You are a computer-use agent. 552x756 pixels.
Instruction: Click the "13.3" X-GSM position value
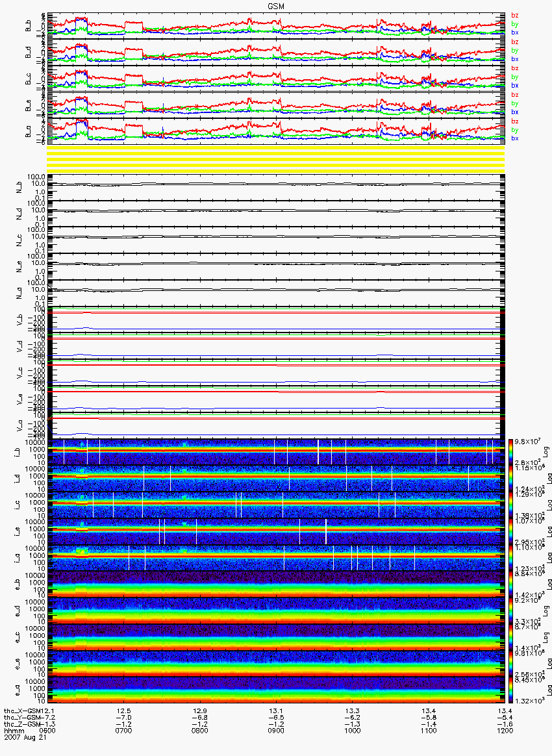(353, 711)
